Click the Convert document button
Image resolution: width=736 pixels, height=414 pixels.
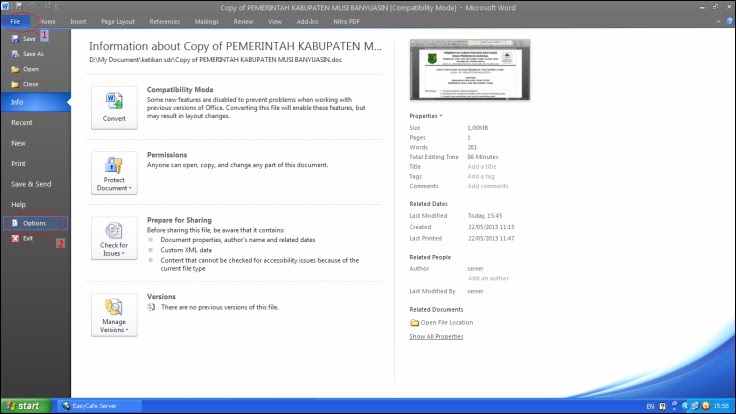click(114, 107)
